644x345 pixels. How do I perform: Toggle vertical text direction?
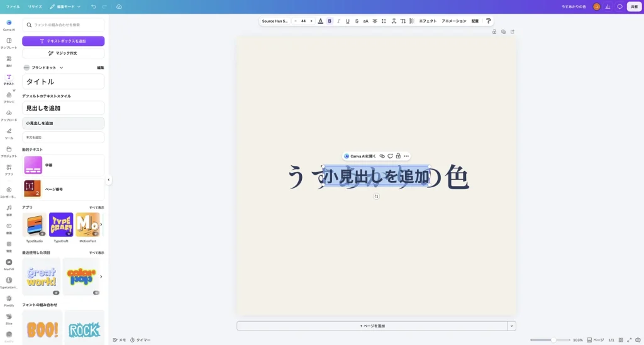pyautogui.click(x=403, y=21)
